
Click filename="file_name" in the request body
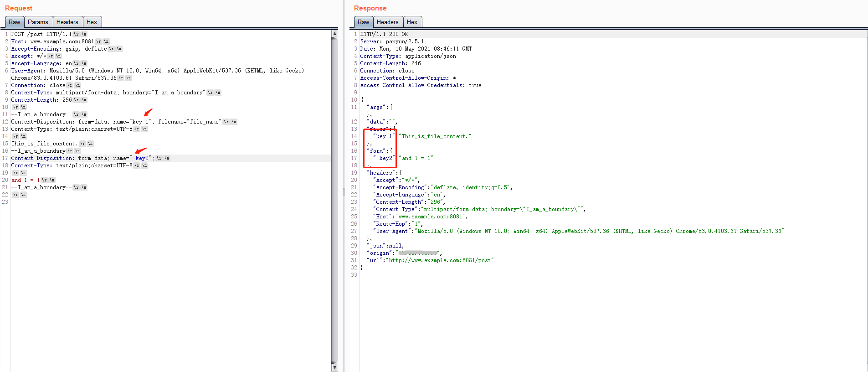click(x=189, y=122)
